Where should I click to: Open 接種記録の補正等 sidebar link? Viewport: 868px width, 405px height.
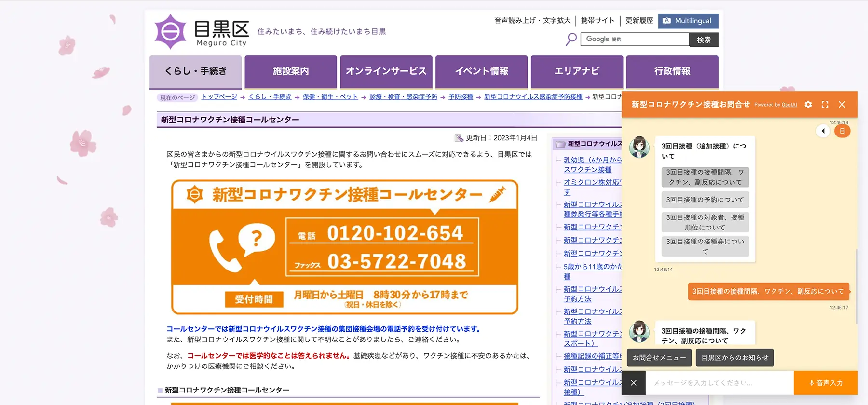click(593, 356)
